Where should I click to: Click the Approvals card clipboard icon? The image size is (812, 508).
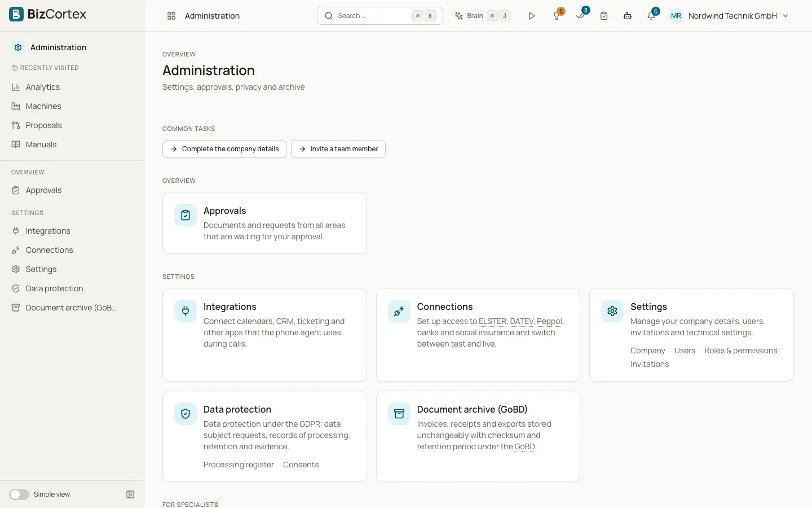pos(186,215)
